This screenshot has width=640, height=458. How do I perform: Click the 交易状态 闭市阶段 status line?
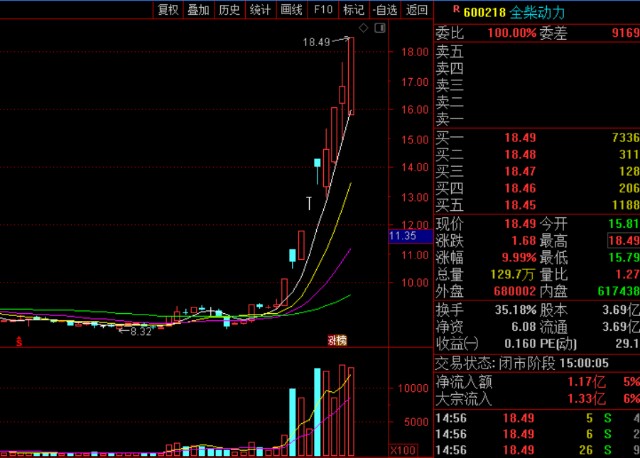pos(522,363)
